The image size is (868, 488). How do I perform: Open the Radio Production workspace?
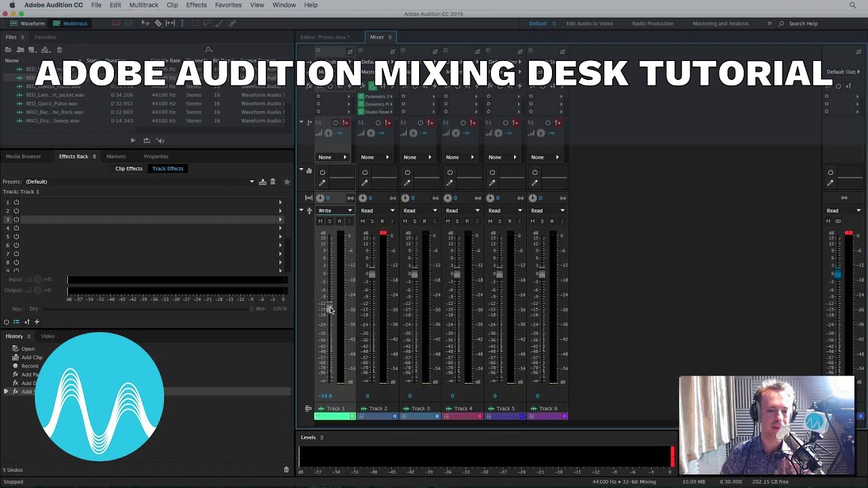[x=652, y=23]
